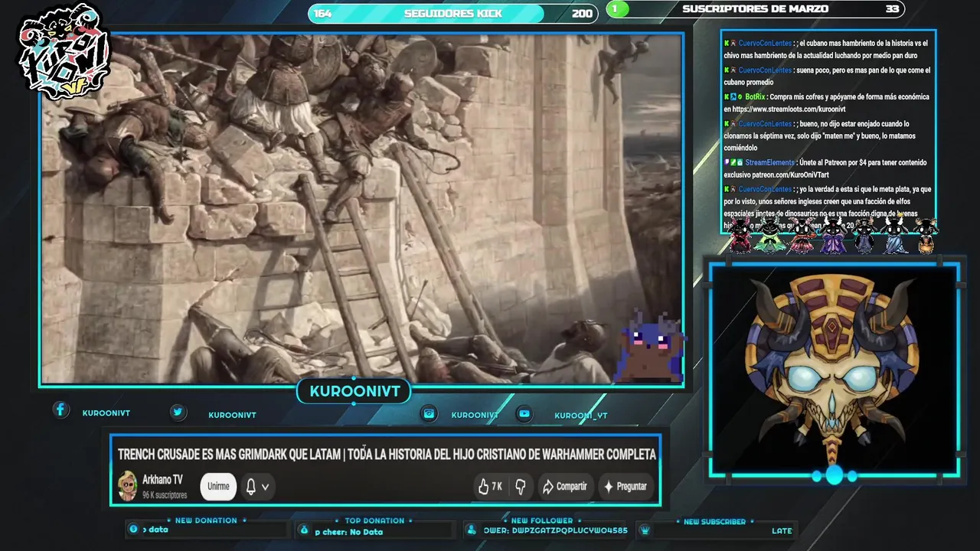Click the KUROONIVT label beside Instagram icon

pyautogui.click(x=475, y=415)
